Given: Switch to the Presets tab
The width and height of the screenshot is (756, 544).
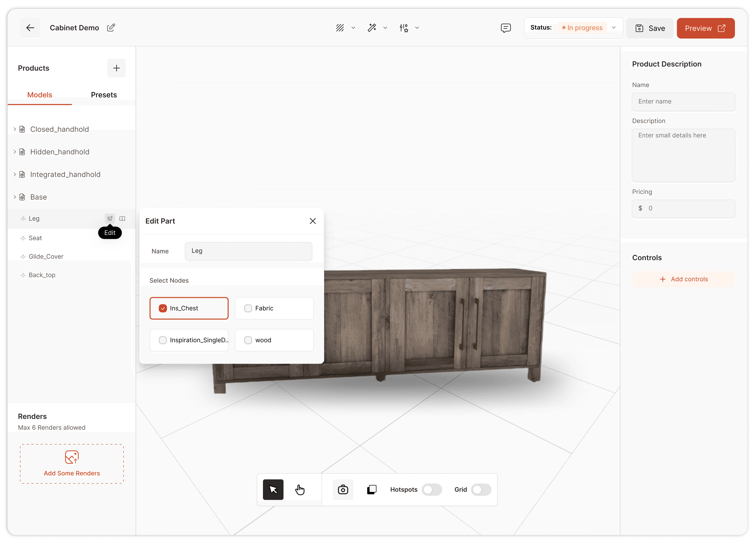Looking at the screenshot, I should point(104,95).
